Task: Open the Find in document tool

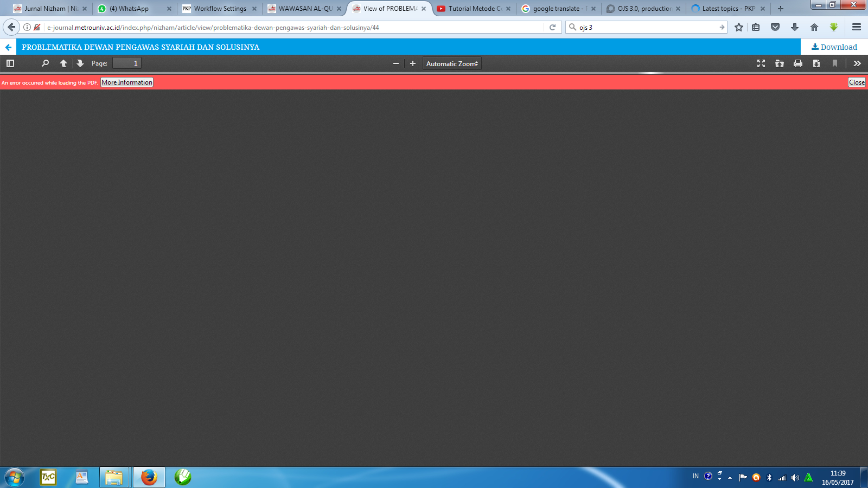Action: (45, 63)
